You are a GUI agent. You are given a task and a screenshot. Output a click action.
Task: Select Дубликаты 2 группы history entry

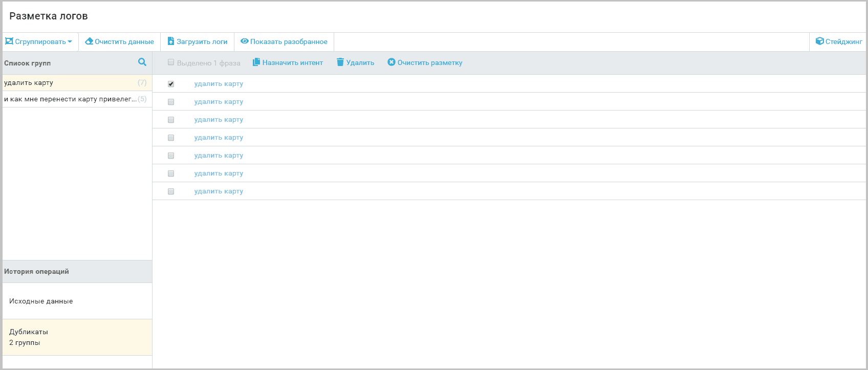click(29, 337)
